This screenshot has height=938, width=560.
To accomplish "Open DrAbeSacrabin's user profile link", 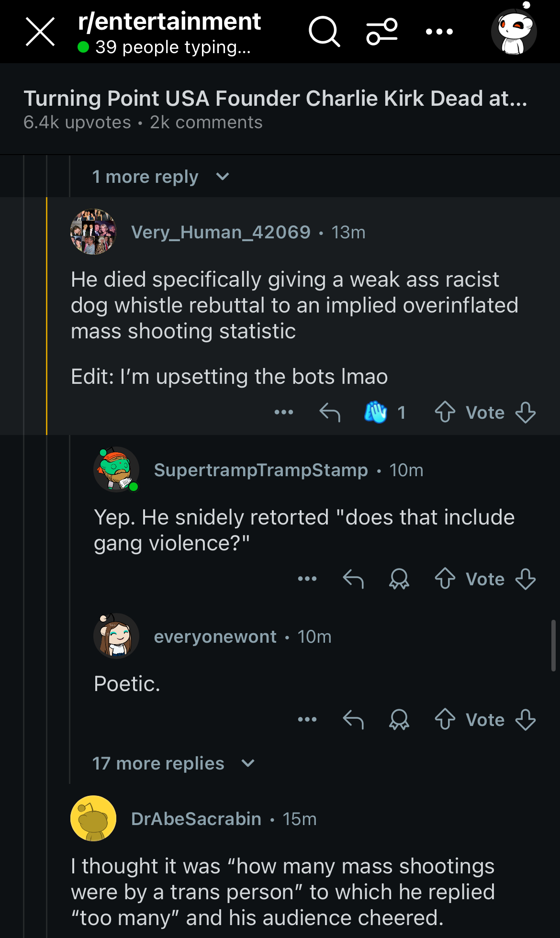I will click(x=196, y=819).
